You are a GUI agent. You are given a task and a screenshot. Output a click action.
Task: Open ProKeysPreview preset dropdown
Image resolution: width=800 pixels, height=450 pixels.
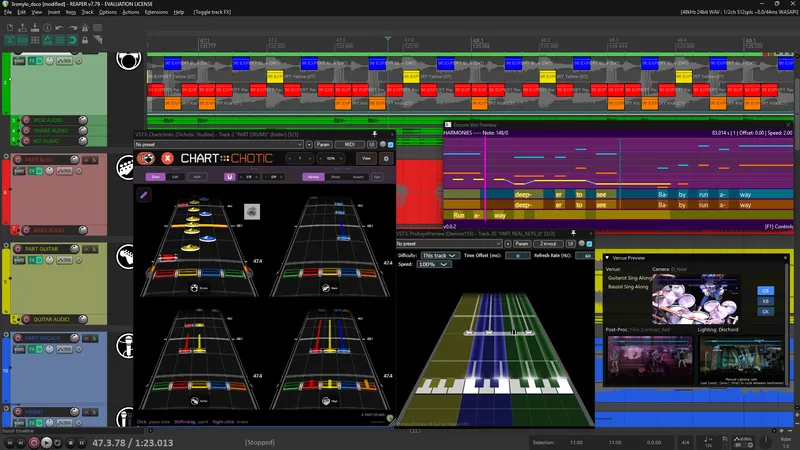pos(449,244)
